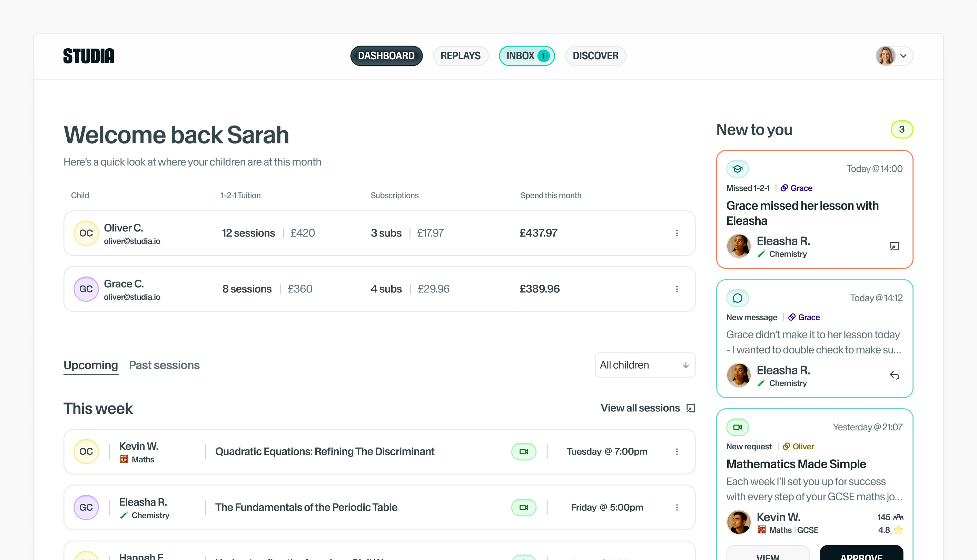Open the All children dropdown
This screenshot has width=977, height=560.
pos(645,365)
